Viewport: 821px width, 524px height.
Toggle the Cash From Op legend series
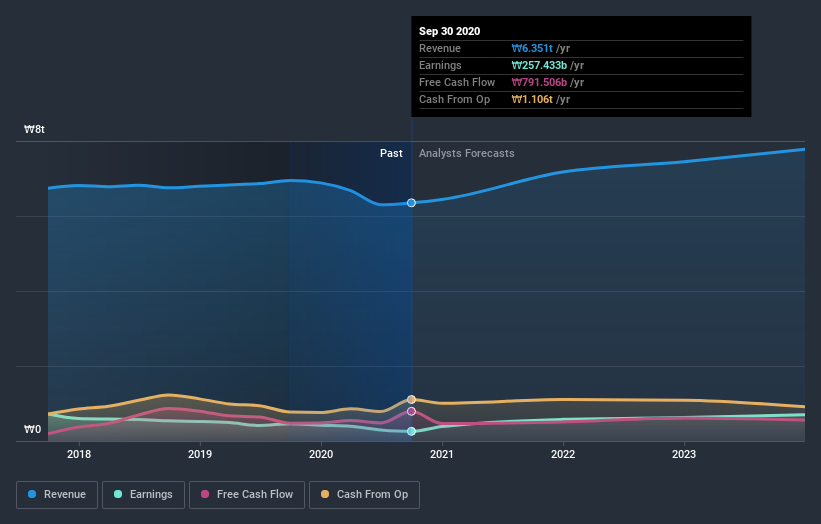364,495
